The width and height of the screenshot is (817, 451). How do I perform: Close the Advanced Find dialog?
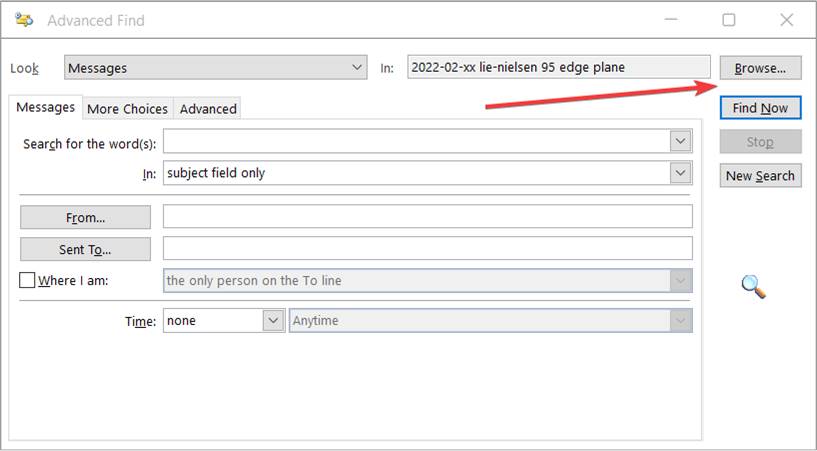[787, 20]
